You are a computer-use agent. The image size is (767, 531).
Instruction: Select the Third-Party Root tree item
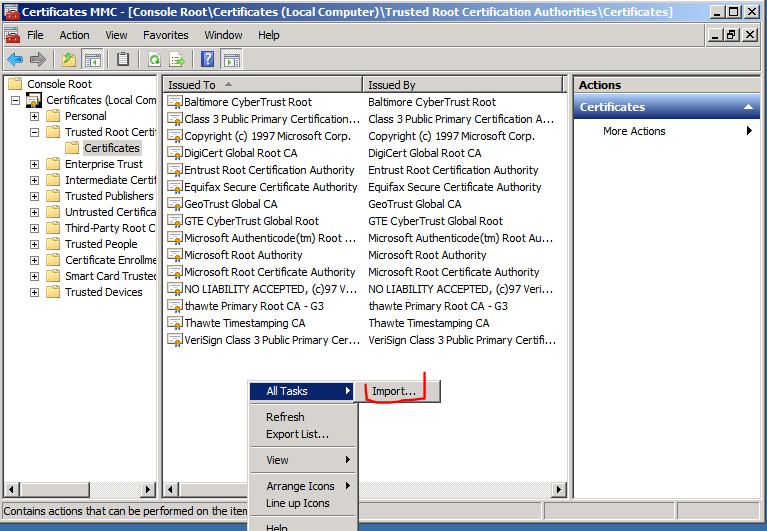(x=110, y=228)
